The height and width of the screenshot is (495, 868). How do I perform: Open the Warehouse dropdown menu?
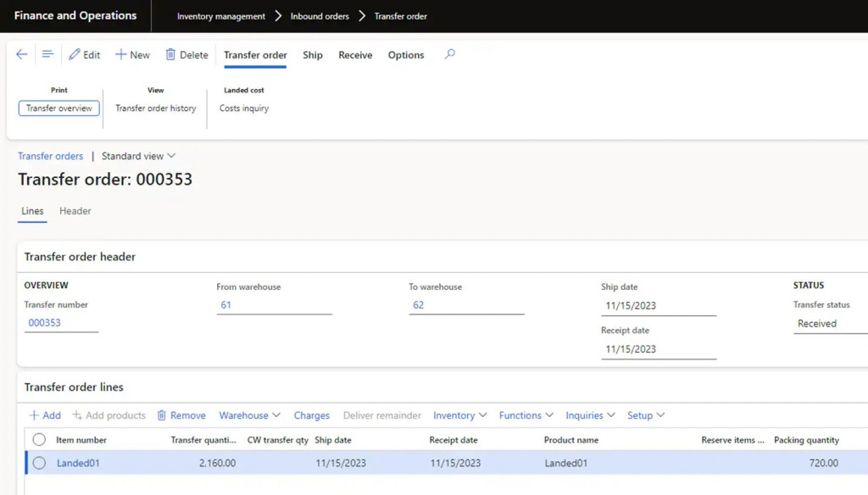[x=249, y=415]
